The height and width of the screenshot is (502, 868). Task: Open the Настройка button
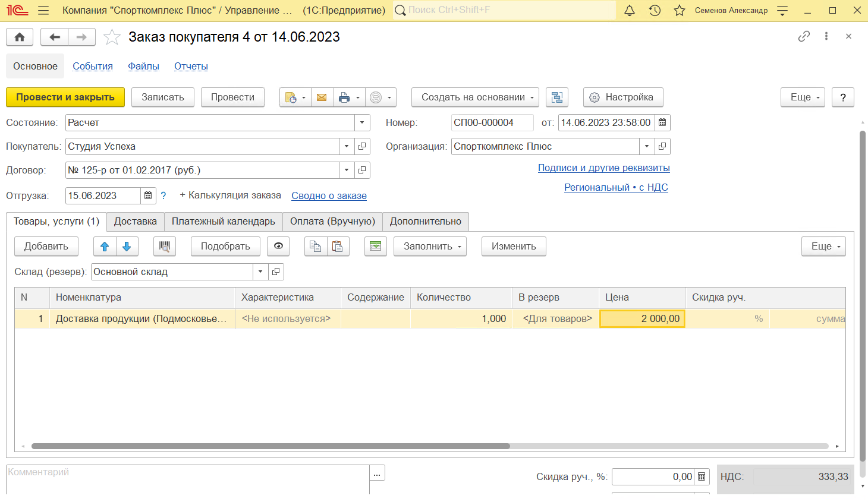point(623,97)
